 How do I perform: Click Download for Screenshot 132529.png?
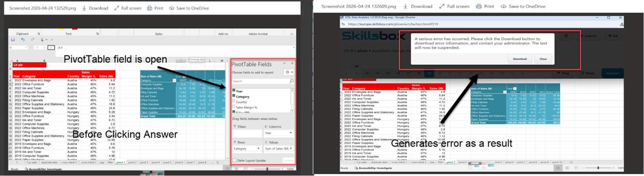click(95, 8)
